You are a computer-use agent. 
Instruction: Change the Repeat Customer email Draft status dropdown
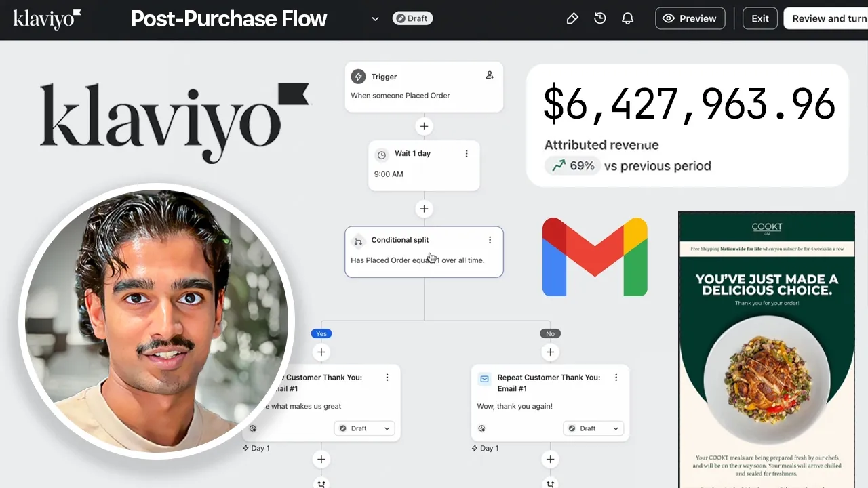coord(592,428)
